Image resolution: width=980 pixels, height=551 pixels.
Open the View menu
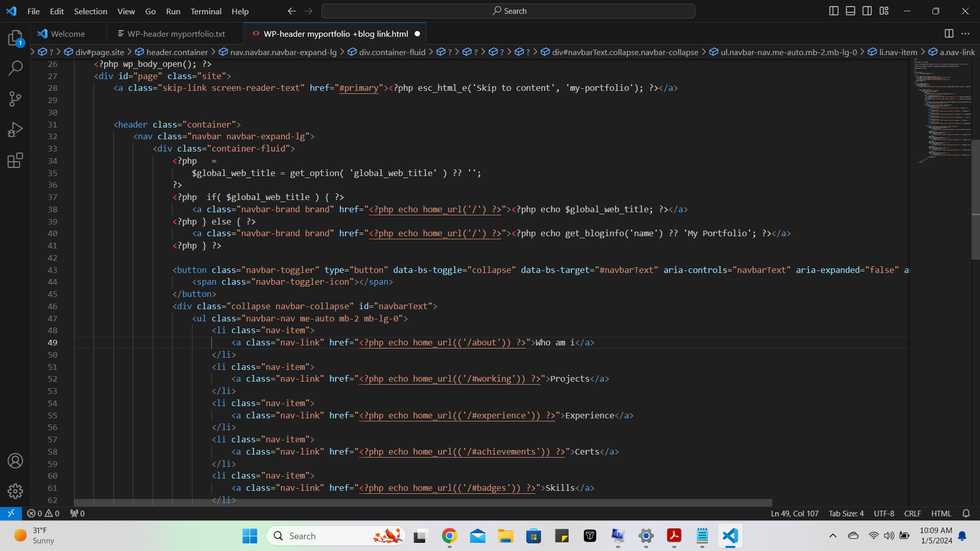[126, 11]
